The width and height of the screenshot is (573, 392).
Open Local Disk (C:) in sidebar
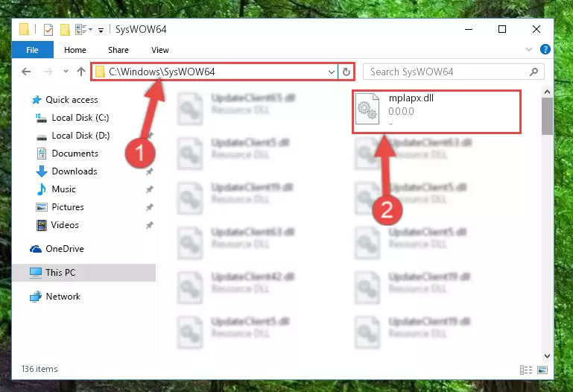(x=80, y=118)
